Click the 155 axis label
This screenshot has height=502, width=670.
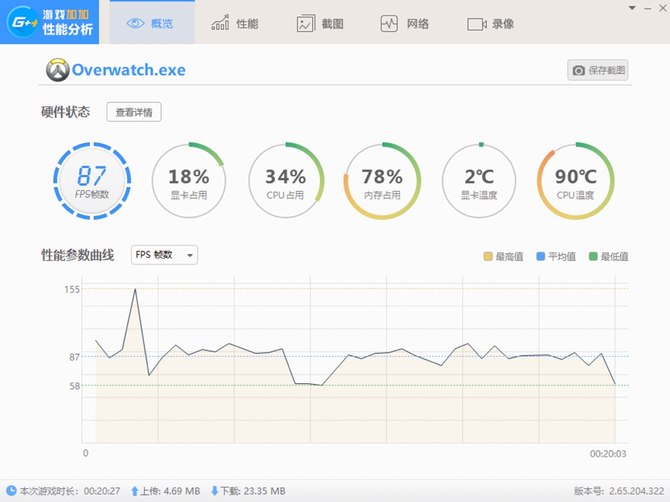coord(72,290)
